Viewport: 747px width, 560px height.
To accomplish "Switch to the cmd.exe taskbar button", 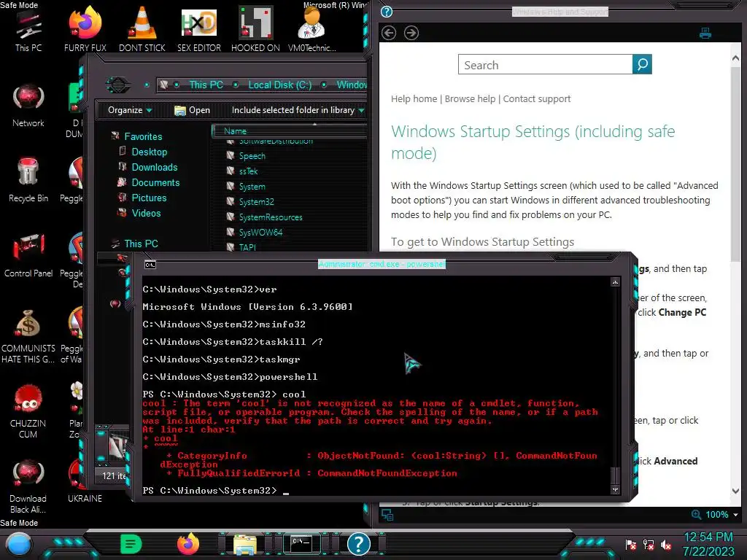I will 301,543.
